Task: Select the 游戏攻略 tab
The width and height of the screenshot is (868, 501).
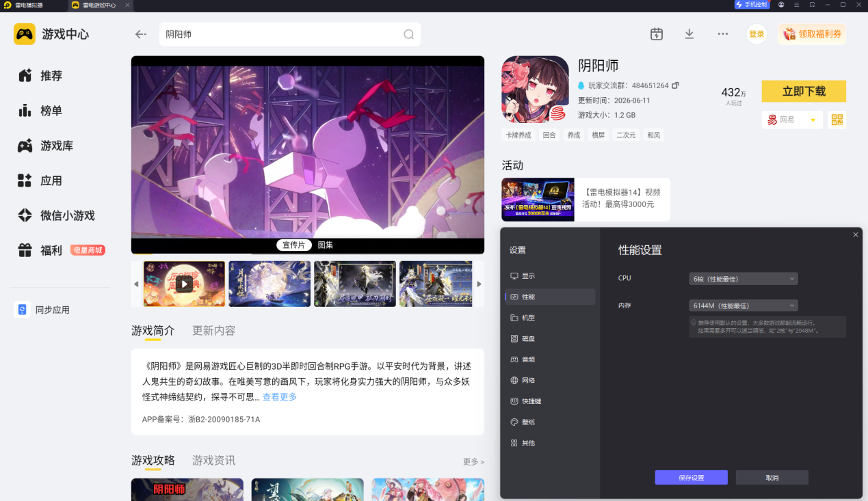Action: (153, 460)
